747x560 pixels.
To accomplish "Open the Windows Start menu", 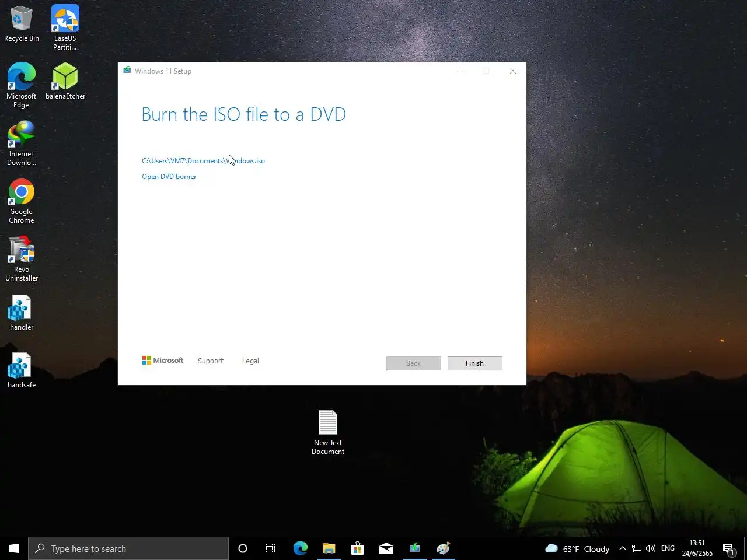I will click(14, 548).
